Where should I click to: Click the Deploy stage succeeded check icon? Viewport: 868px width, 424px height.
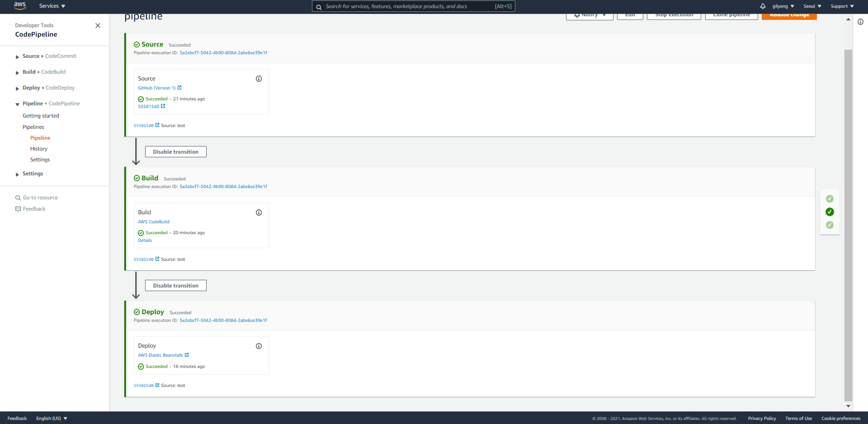(137, 312)
